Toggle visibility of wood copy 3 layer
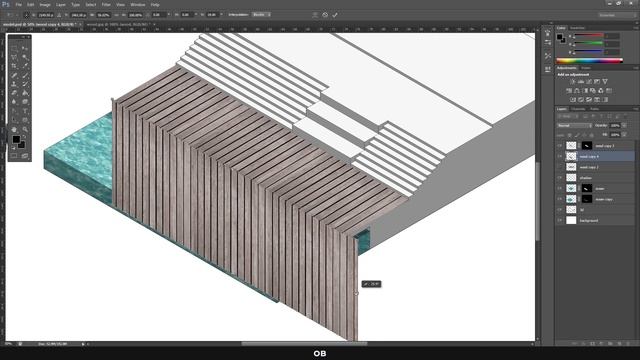Viewport: 640px width, 360px height. pos(560,146)
